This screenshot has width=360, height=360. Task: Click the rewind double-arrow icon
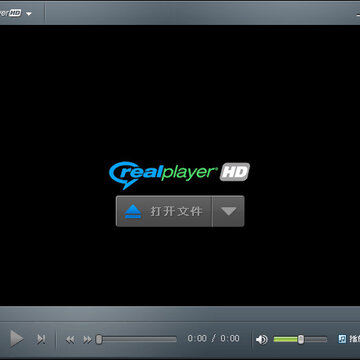click(x=70, y=340)
